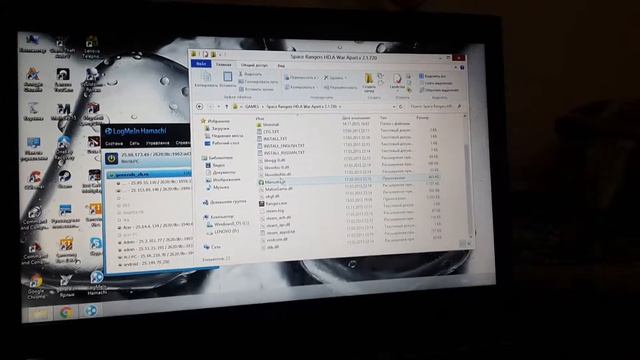Open the blue Файл tab in Explorer
Image resolution: width=640 pixels, height=360 pixels.
click(201, 64)
